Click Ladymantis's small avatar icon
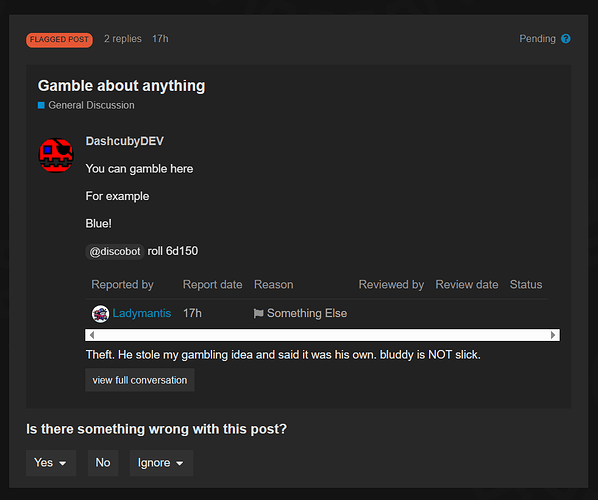The width and height of the screenshot is (598, 500). tap(100, 314)
